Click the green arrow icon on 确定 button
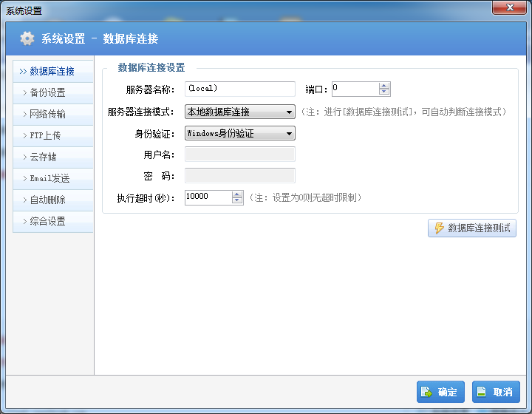 (428, 392)
